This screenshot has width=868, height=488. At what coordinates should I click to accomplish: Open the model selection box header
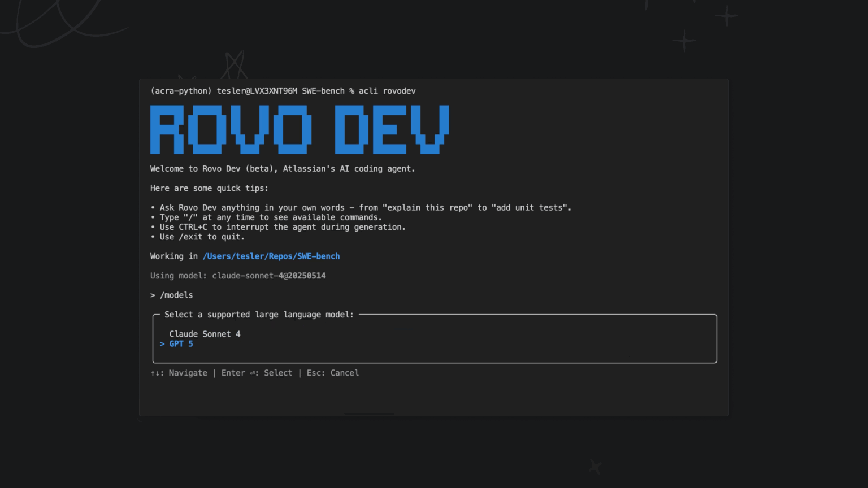tap(258, 315)
